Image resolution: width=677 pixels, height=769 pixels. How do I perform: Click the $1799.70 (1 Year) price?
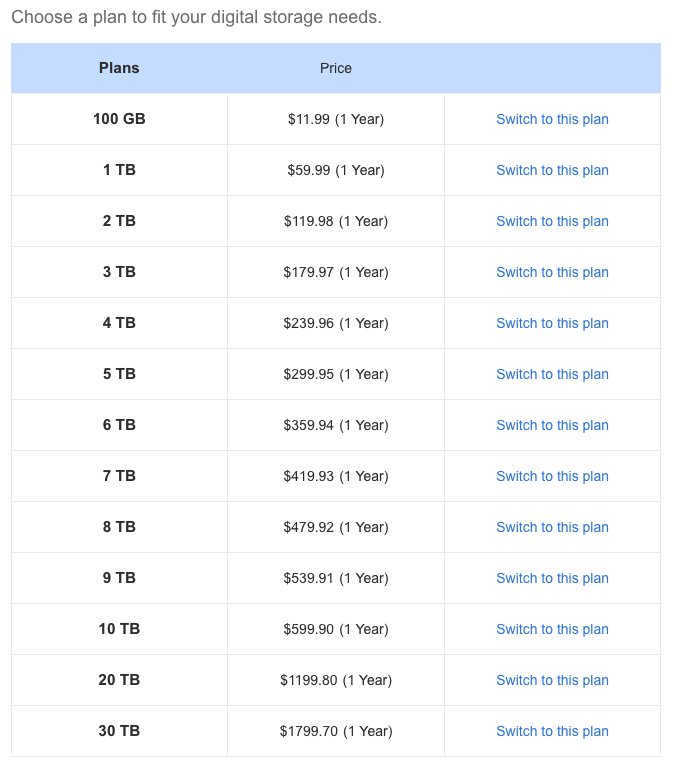coord(336,731)
